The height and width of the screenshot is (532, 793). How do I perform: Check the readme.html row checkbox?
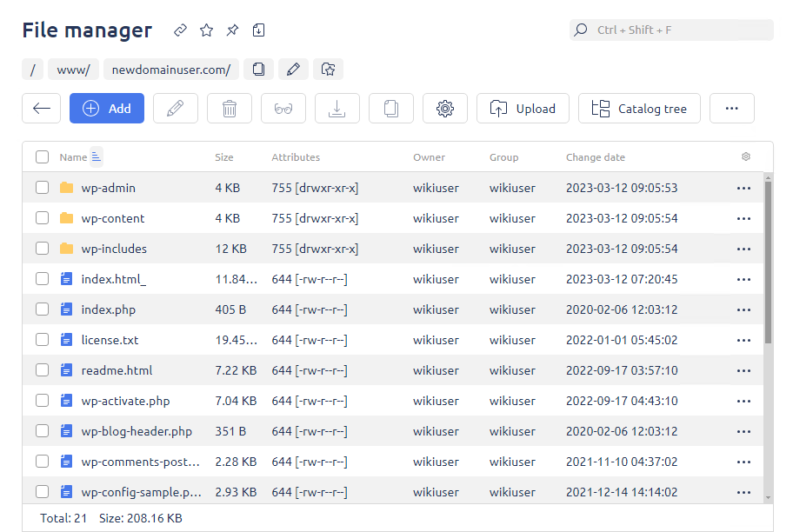click(x=42, y=370)
